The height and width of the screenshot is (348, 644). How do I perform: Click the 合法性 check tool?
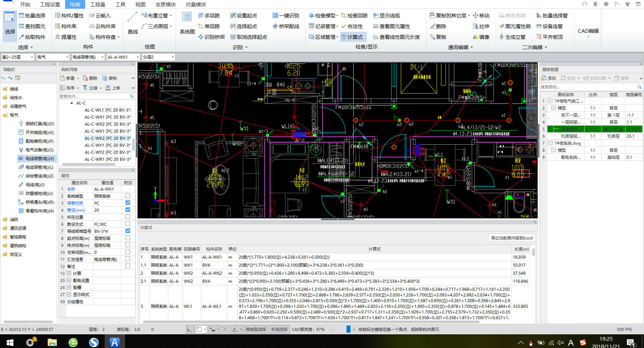pyautogui.click(x=352, y=26)
